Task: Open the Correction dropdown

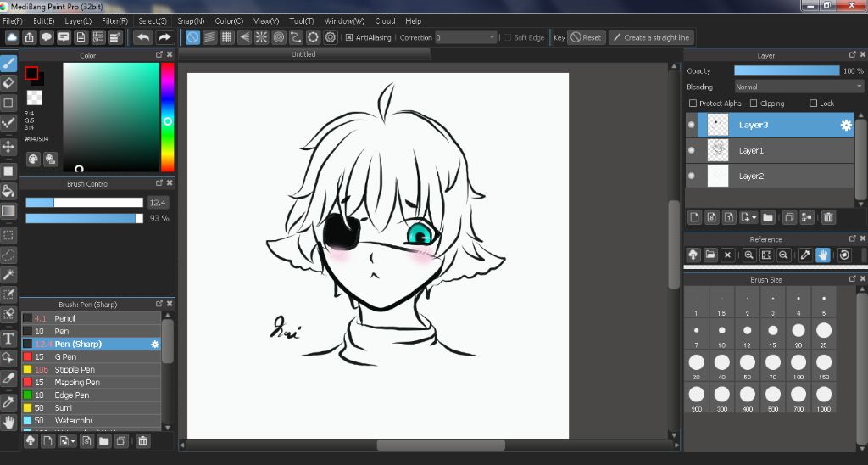Action: (466, 37)
